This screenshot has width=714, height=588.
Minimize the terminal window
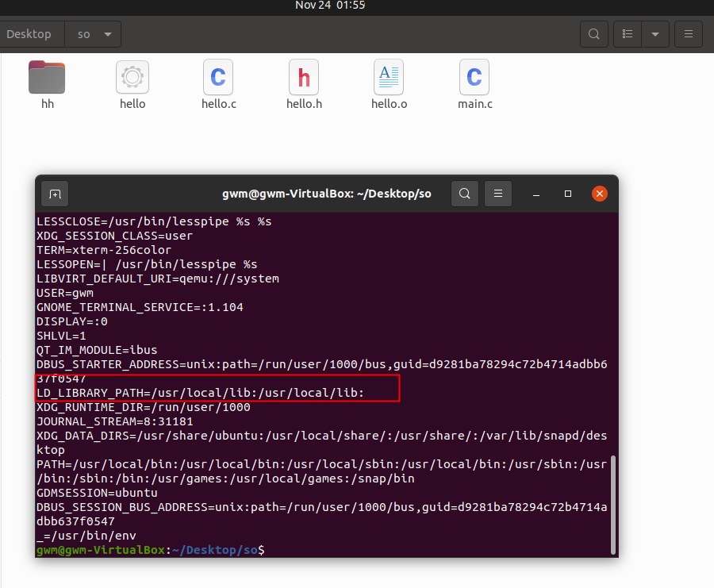[x=536, y=194]
